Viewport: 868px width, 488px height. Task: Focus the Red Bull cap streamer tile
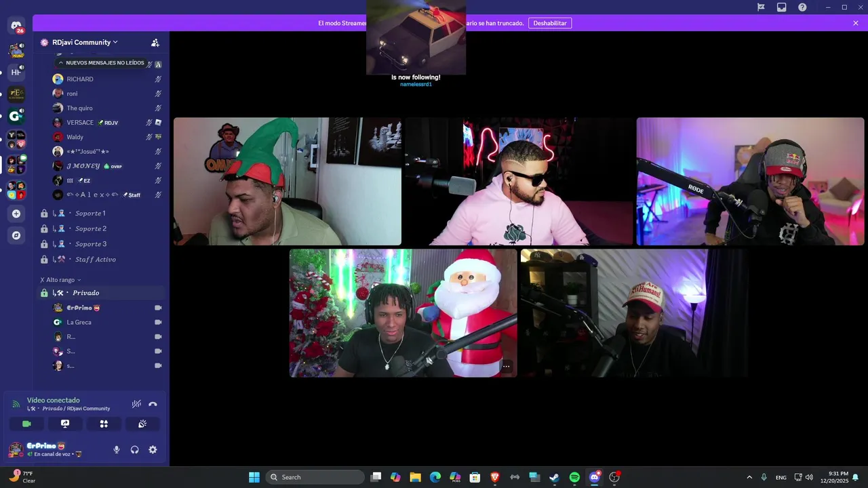coord(751,182)
